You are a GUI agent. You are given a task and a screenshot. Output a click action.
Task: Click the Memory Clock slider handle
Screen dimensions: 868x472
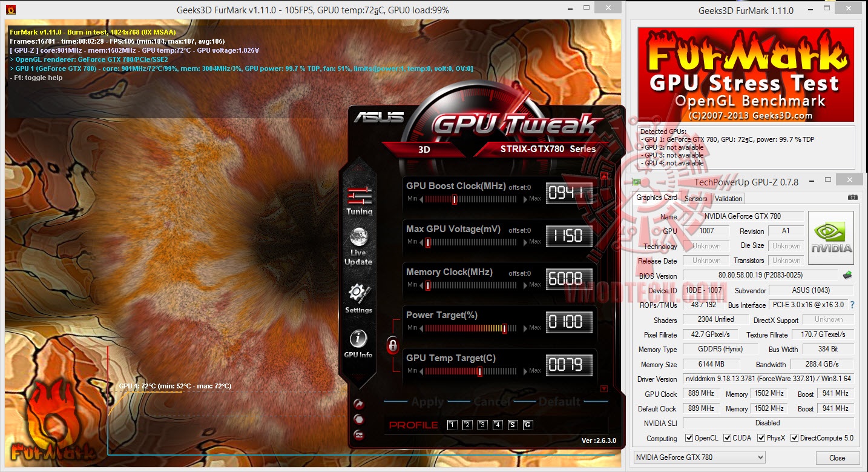point(428,285)
